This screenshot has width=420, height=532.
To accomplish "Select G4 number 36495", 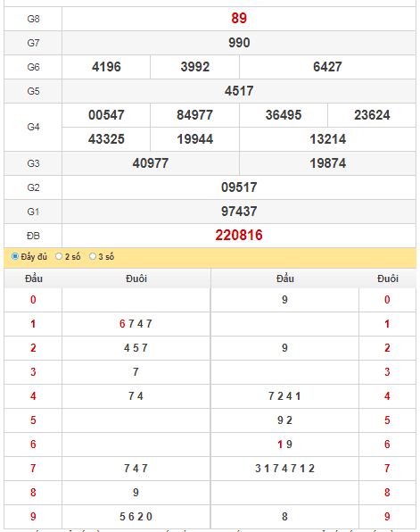I will [x=284, y=115].
